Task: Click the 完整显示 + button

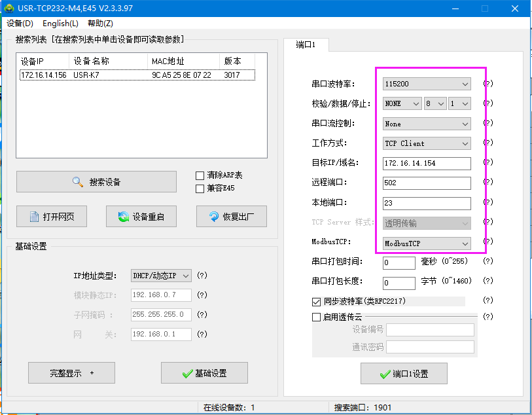Action: pos(71,373)
